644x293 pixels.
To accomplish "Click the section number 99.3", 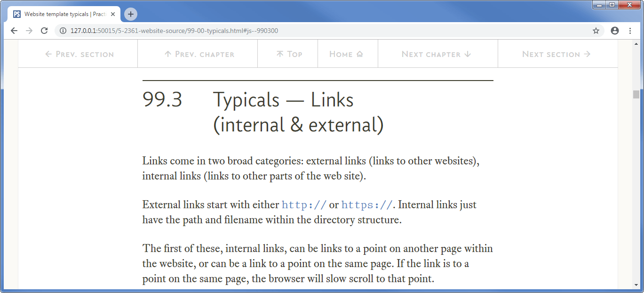I will (162, 100).
